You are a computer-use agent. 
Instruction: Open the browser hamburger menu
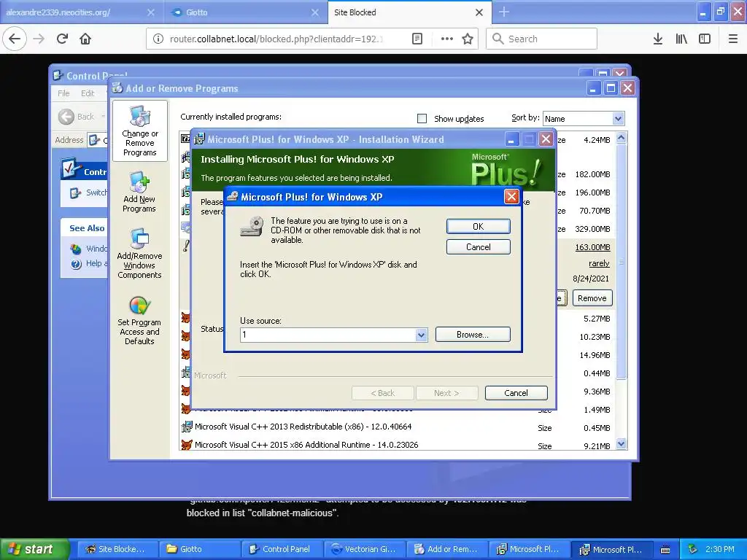pos(733,39)
